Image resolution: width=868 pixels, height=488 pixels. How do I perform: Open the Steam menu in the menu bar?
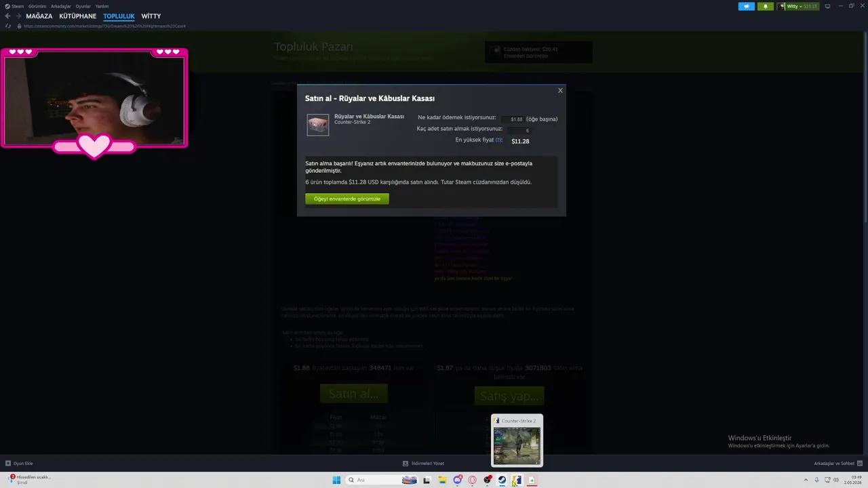pyautogui.click(x=14, y=6)
